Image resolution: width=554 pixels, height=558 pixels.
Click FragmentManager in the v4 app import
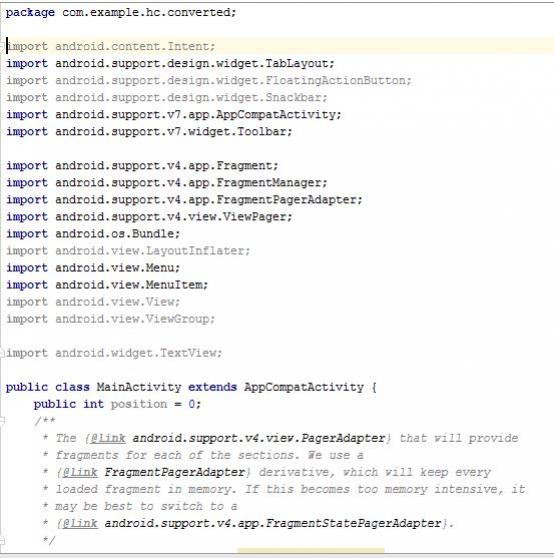click(x=269, y=183)
